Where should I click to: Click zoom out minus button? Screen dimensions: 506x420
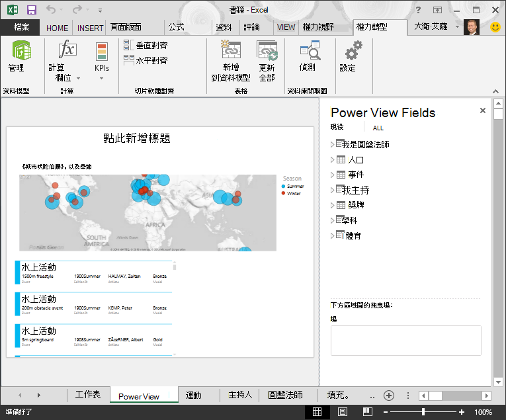[386, 412]
